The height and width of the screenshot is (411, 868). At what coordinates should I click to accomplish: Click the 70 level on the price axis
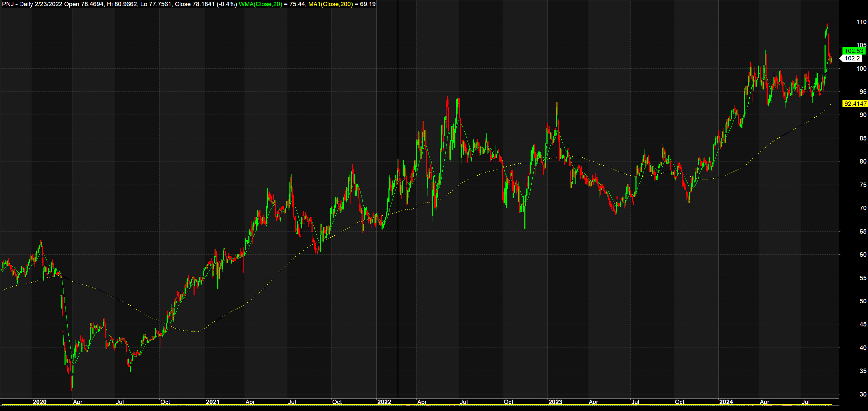862,208
